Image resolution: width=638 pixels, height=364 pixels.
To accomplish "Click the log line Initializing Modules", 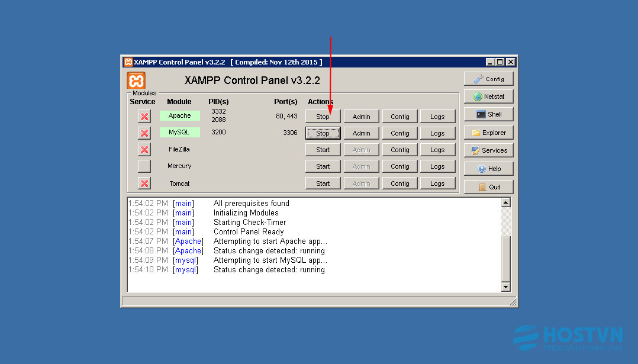I will (x=246, y=212).
